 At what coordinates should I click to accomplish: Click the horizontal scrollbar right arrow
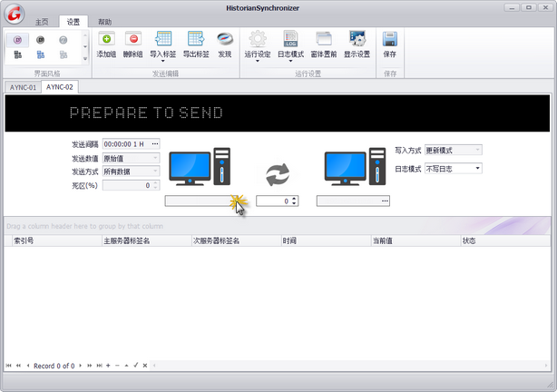pos(546,366)
